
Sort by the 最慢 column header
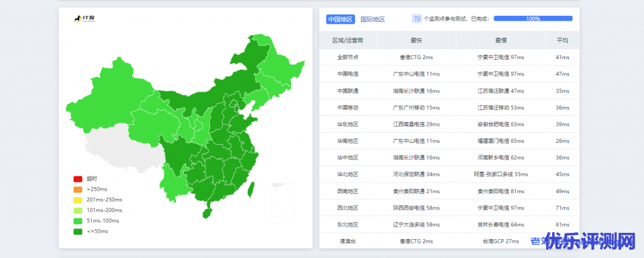coord(501,40)
